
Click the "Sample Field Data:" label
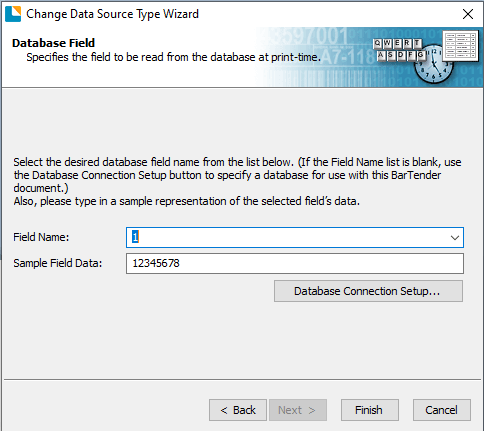pyautogui.click(x=58, y=263)
